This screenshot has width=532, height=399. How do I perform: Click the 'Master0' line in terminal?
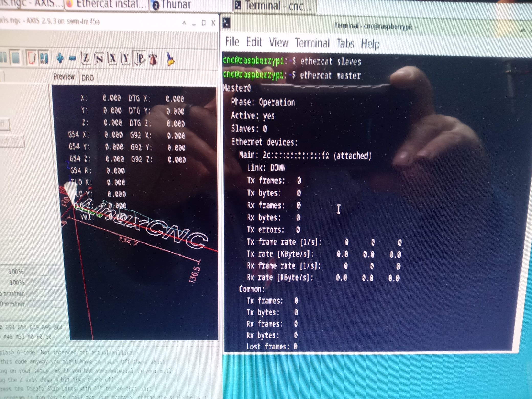coord(237,88)
